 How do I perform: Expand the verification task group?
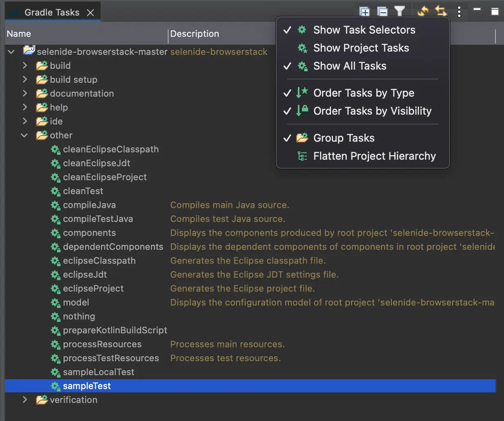click(x=25, y=400)
